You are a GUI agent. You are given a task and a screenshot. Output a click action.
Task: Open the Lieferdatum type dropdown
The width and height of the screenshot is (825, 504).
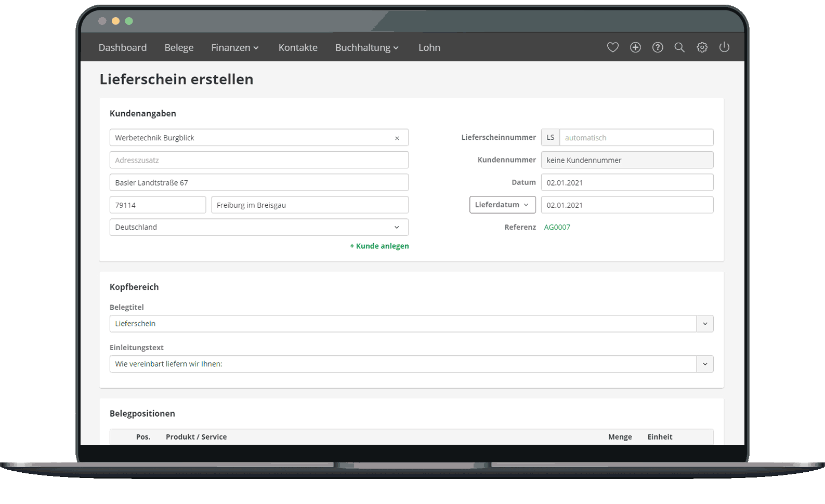click(x=502, y=205)
